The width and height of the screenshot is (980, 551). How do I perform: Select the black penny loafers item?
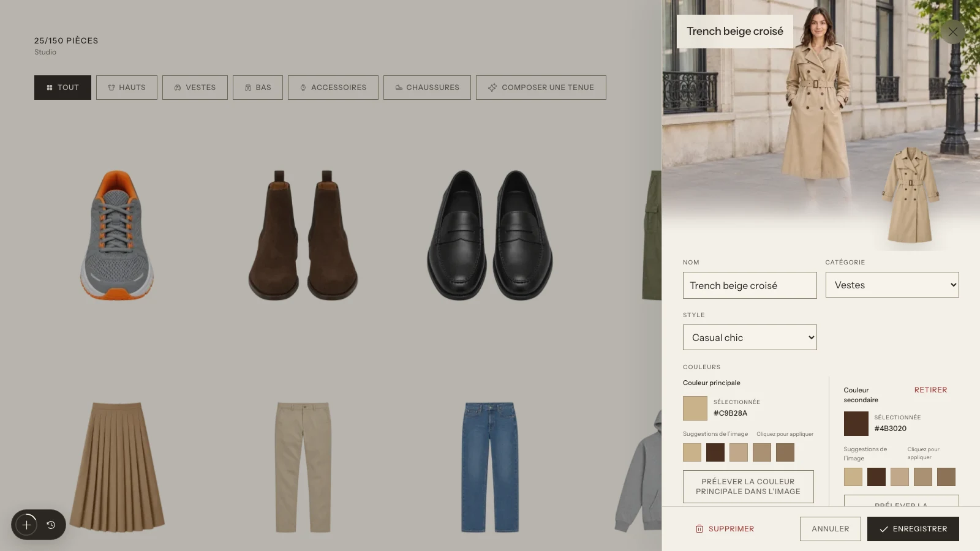(490, 235)
